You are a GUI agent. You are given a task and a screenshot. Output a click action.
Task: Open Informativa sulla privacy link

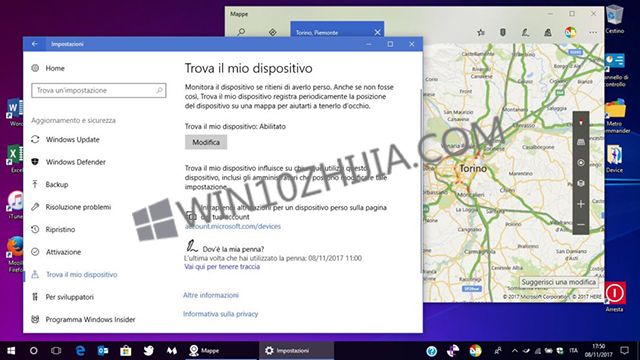click(220, 314)
